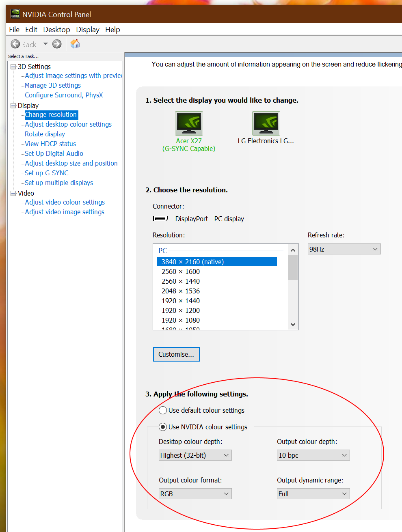Open Output colour format dropdown
The image size is (402, 532).
point(195,494)
